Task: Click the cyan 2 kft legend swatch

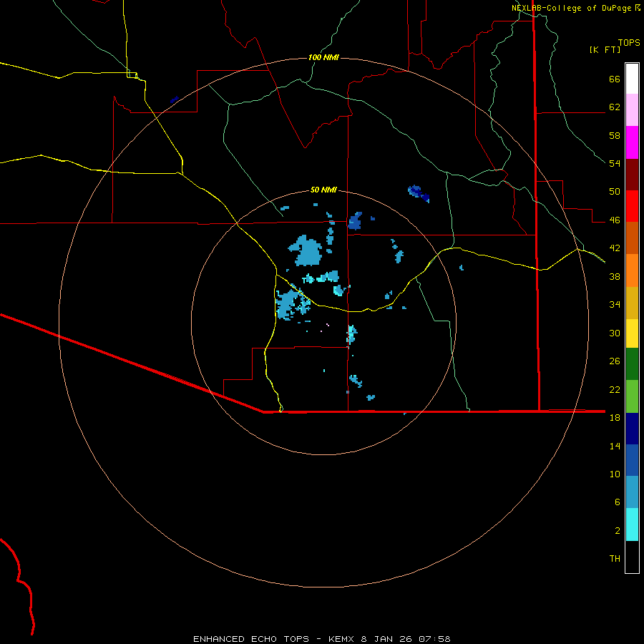Action: pos(632,525)
